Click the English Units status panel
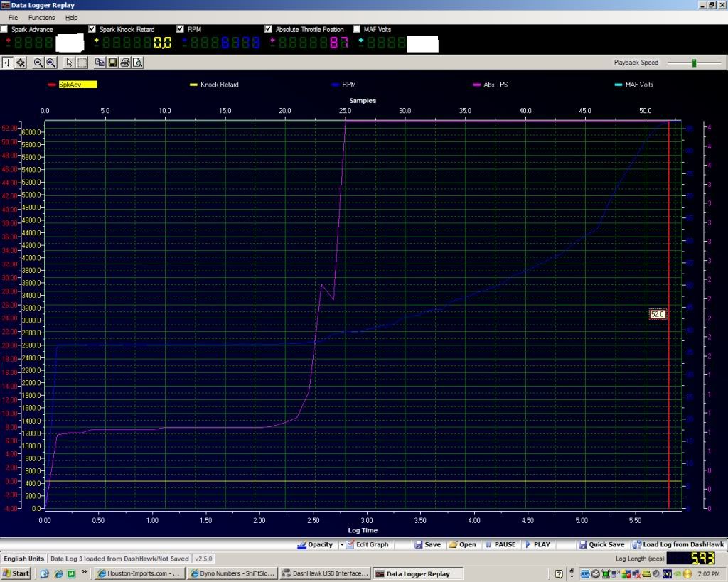 (23, 559)
